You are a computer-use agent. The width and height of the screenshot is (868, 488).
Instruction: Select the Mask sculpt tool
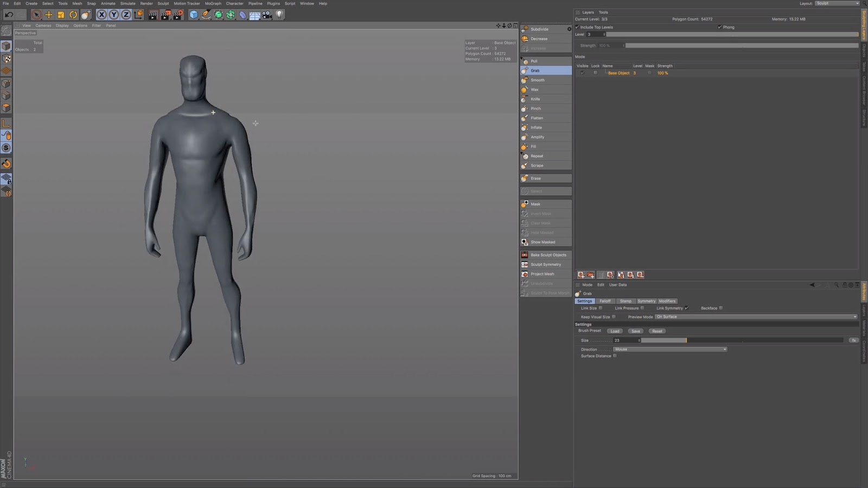(x=535, y=204)
